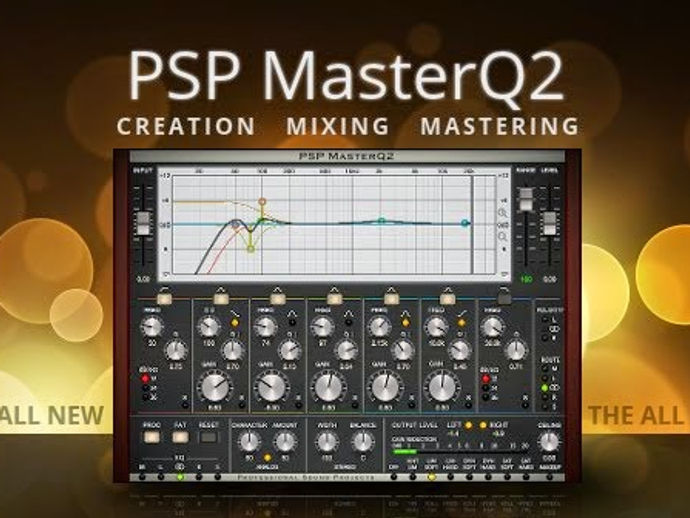Screen dimensions: 690x518
Task: Select the yellow LIM SOFT limiter mode LED
Action: [431, 477]
